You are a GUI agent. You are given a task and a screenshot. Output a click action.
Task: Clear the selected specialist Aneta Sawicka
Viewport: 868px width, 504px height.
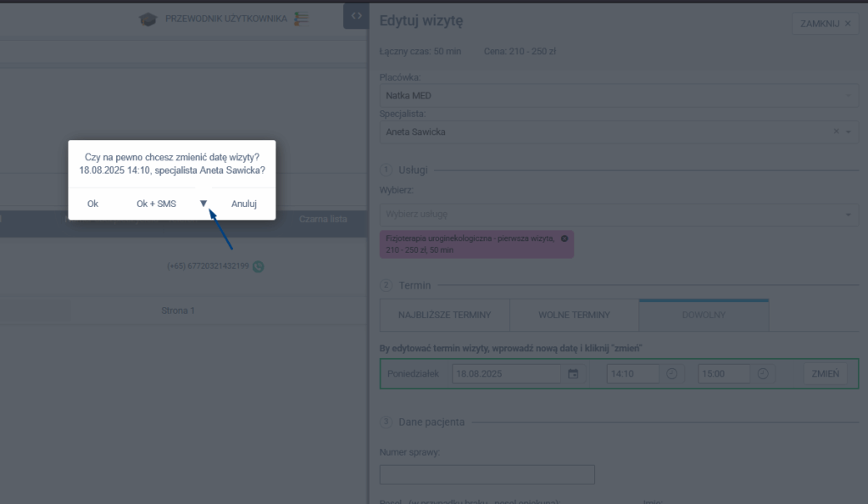point(837,132)
